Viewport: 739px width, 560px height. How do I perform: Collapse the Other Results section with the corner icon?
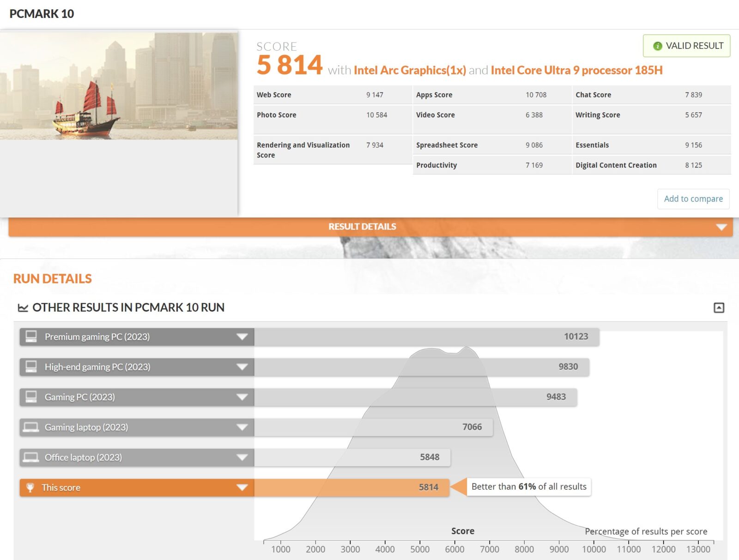pos(719,307)
